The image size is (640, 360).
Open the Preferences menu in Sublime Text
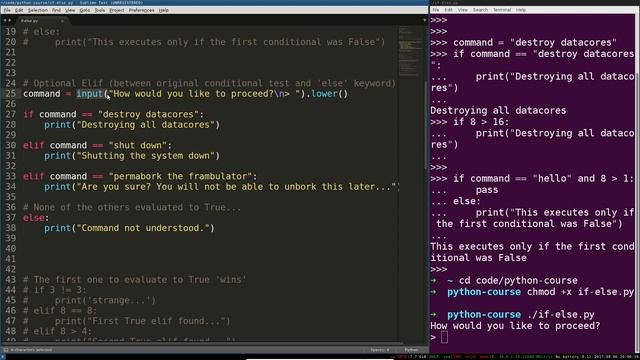(x=141, y=10)
